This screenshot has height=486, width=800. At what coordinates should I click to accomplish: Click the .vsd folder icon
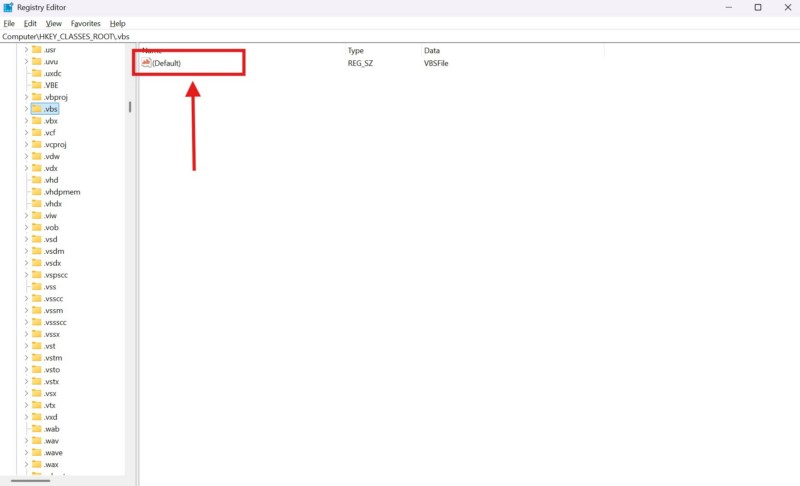(x=37, y=239)
